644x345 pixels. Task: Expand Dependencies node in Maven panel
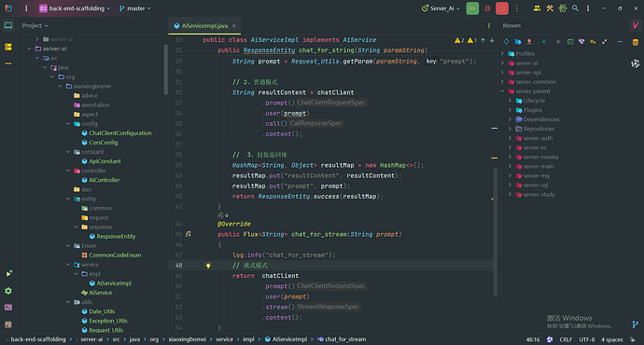(511, 119)
